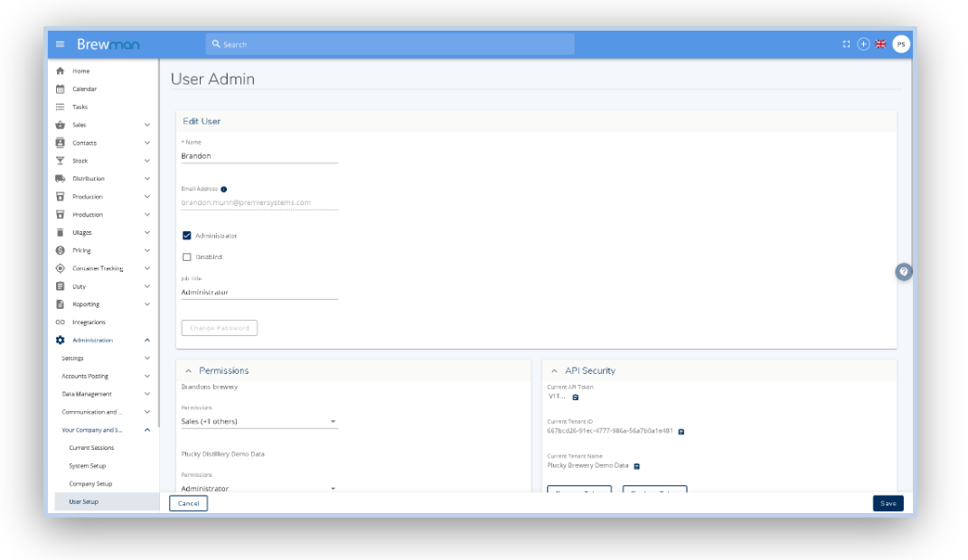Click the language flag icon

881,43
